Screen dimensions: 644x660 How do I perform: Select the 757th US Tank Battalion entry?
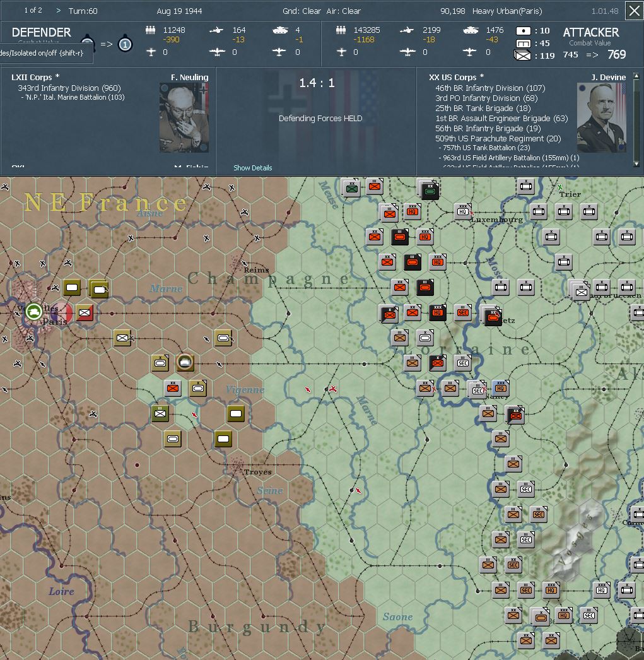pos(484,148)
